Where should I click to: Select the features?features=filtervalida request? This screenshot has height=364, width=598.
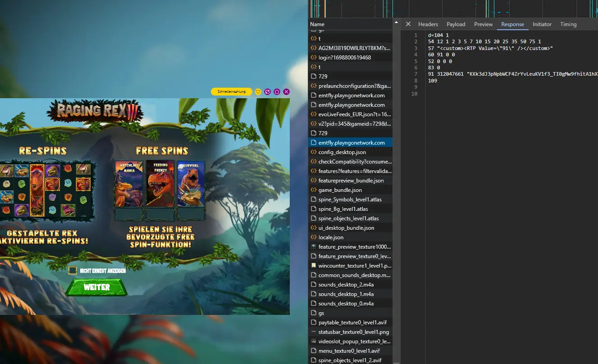[x=351, y=171]
